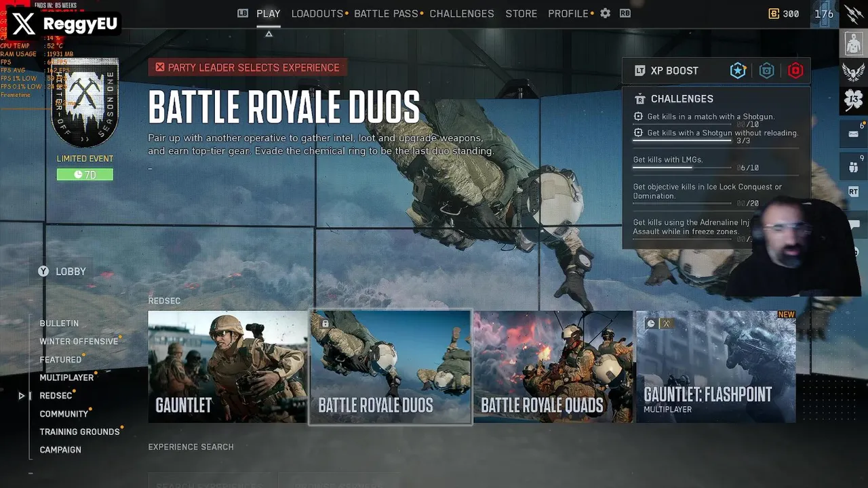Click the Season One crossed-hammers badge
This screenshot has width=868, height=488.
point(85,103)
